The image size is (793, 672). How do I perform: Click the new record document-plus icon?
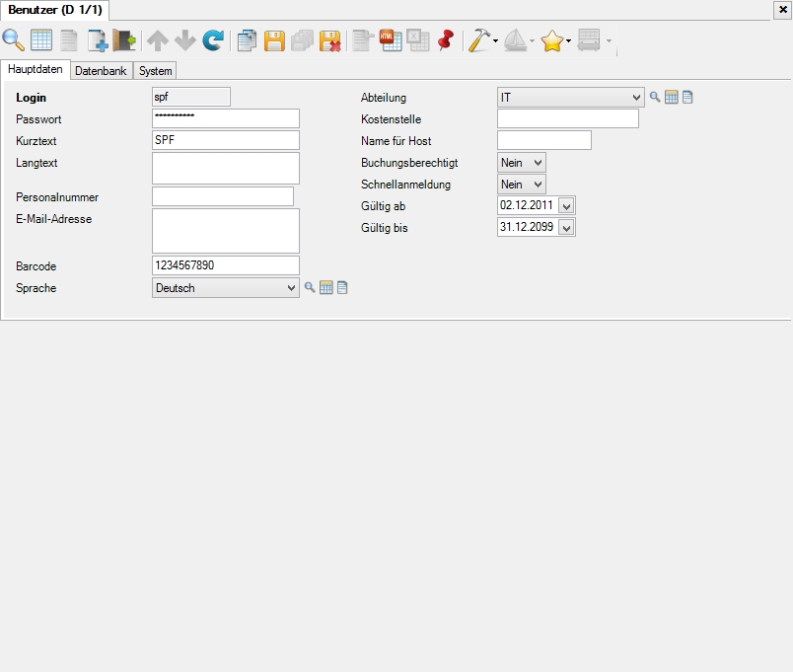click(x=97, y=40)
